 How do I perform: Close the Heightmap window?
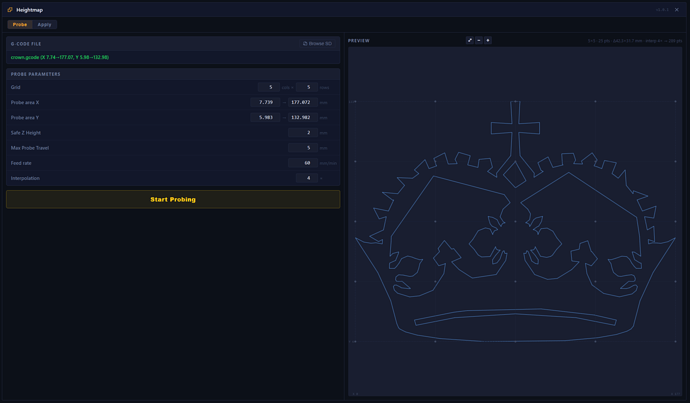[x=677, y=10]
